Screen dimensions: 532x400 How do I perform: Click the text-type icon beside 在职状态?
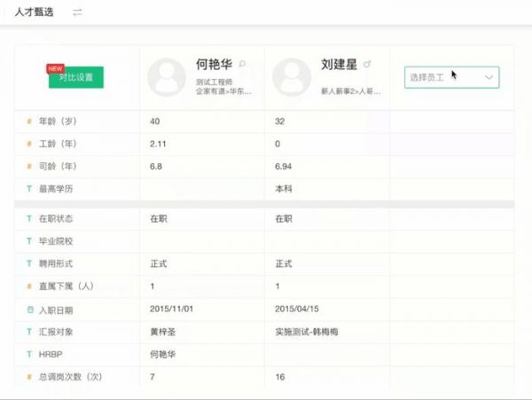[x=29, y=218]
